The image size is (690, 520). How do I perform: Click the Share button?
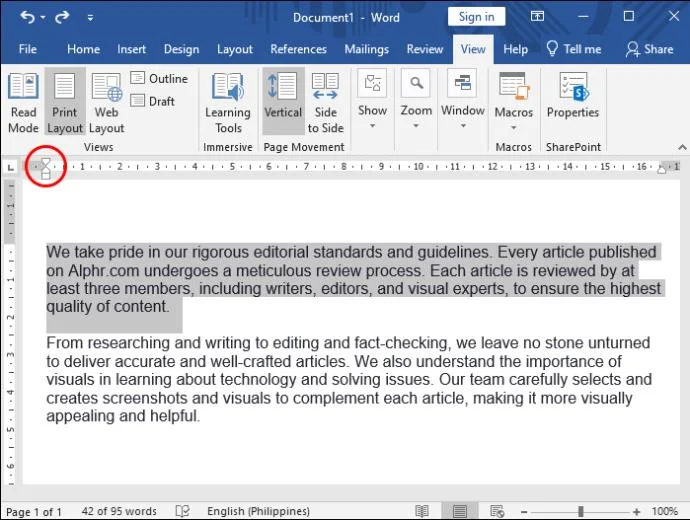point(650,49)
